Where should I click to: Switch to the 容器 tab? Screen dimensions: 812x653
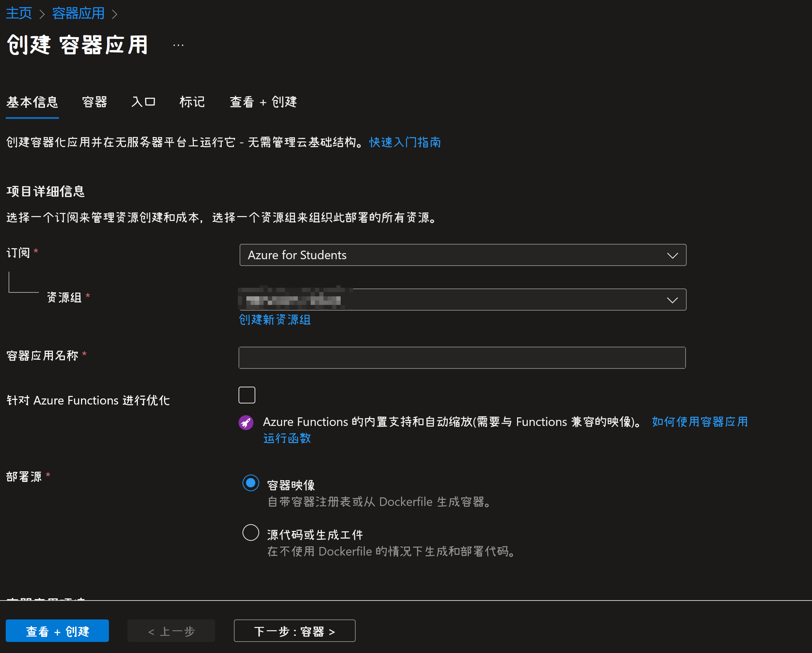pos(95,102)
